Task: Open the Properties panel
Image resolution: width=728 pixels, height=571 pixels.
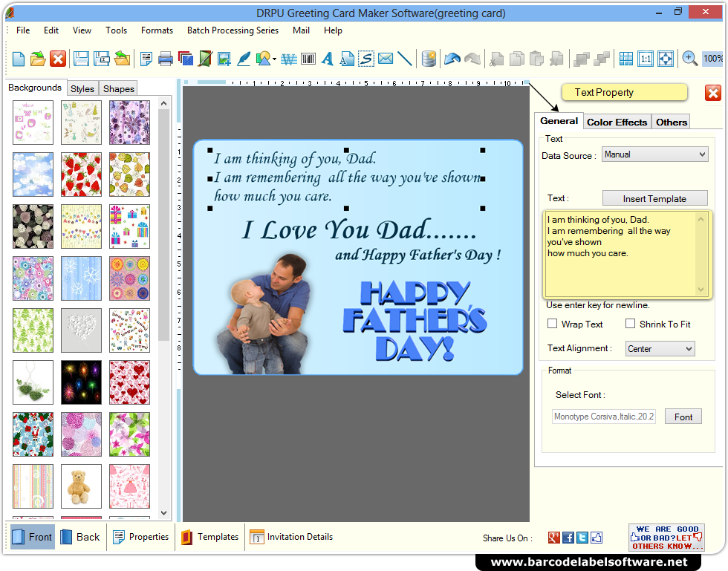Action: 140,537
